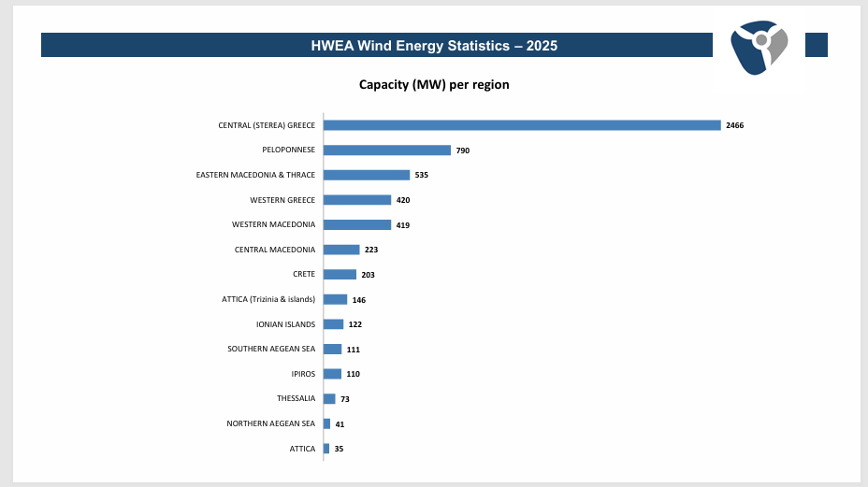Click the Central Macedonia axis label
This screenshot has height=487, width=868.
pos(275,250)
